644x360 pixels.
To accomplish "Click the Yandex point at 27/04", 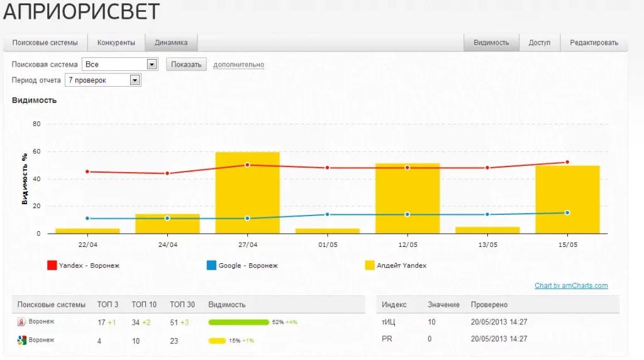I will click(x=247, y=165).
